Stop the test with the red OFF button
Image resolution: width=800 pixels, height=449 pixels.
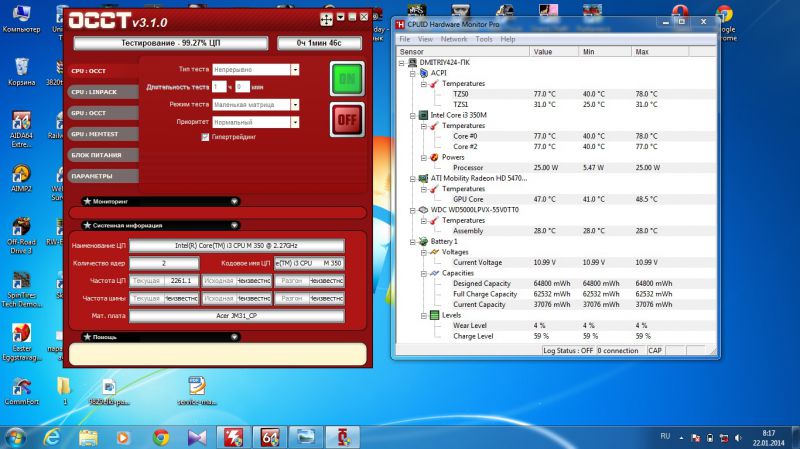coord(347,120)
